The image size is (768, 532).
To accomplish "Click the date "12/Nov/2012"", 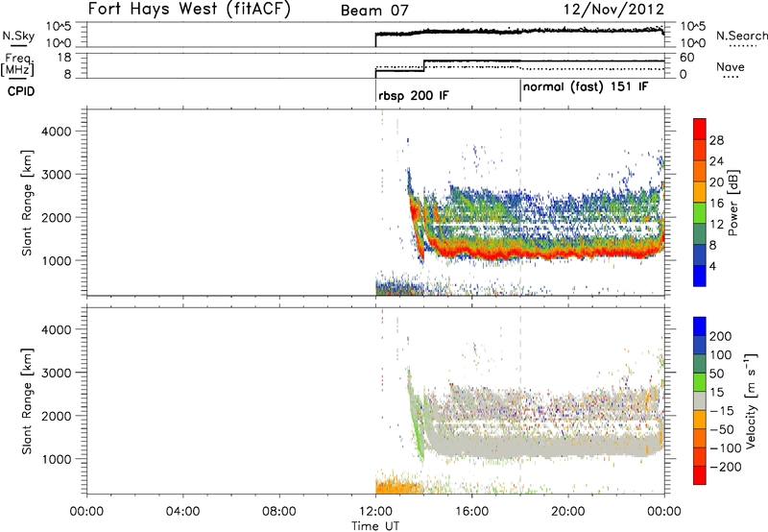I will pos(613,10).
